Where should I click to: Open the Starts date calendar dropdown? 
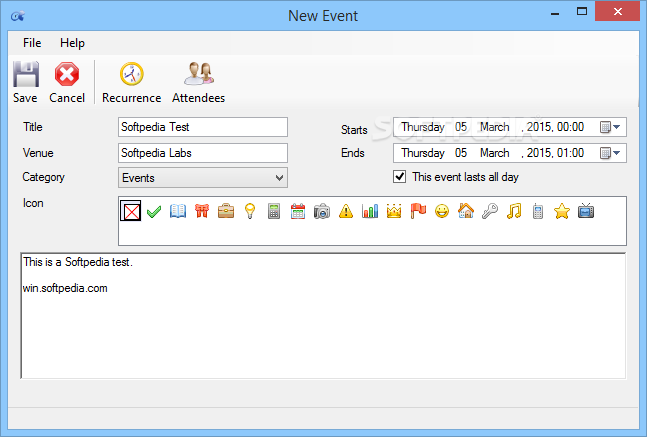610,127
